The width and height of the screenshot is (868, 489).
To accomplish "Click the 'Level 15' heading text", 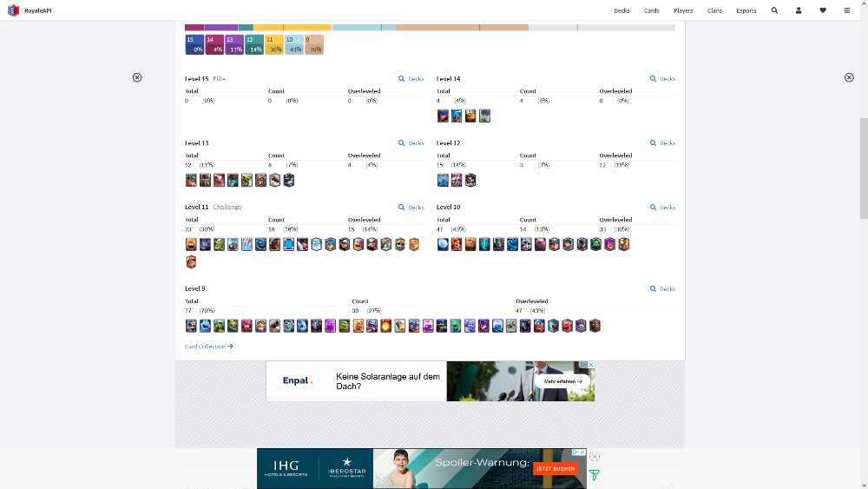I will click(x=196, y=79).
